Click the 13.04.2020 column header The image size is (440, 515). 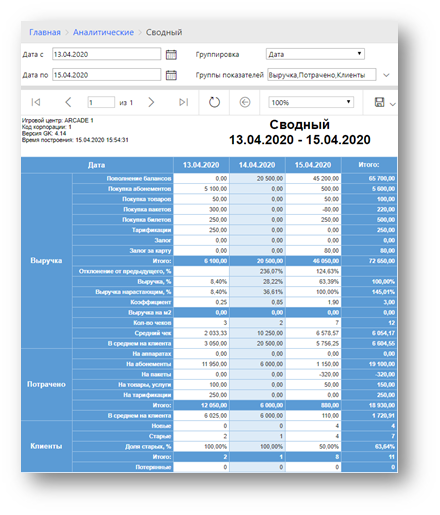pyautogui.click(x=201, y=165)
